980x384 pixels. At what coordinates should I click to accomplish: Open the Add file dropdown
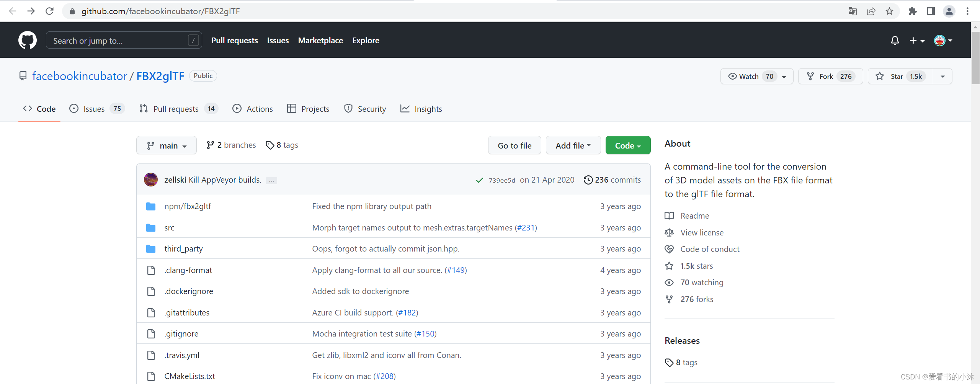coord(573,145)
